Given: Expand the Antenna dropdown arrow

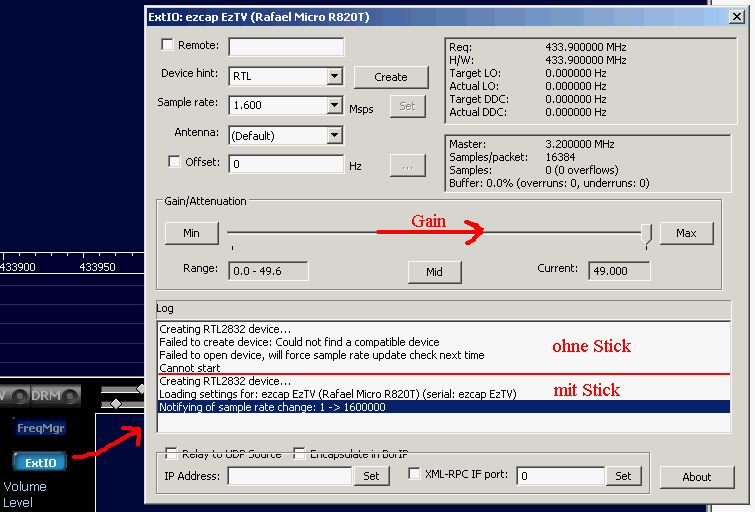Looking at the screenshot, I should pyautogui.click(x=334, y=135).
